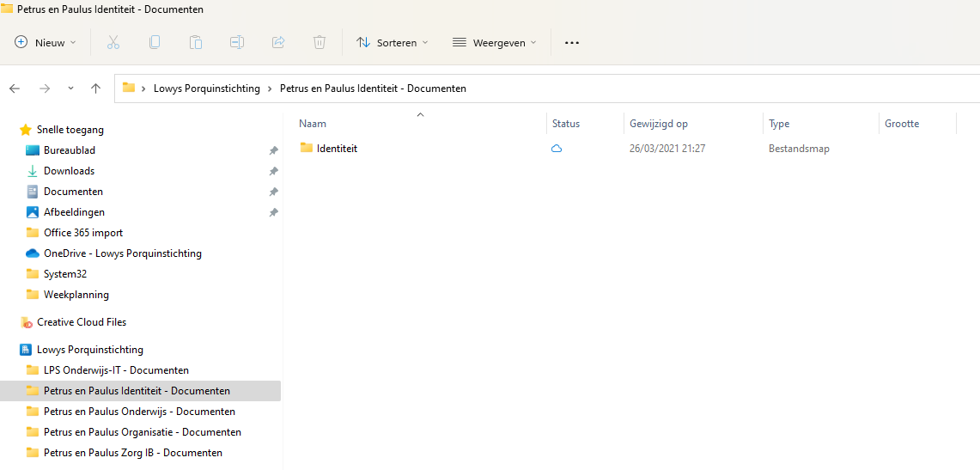Sort by the Naam column header
The image size is (980, 470).
313,124
